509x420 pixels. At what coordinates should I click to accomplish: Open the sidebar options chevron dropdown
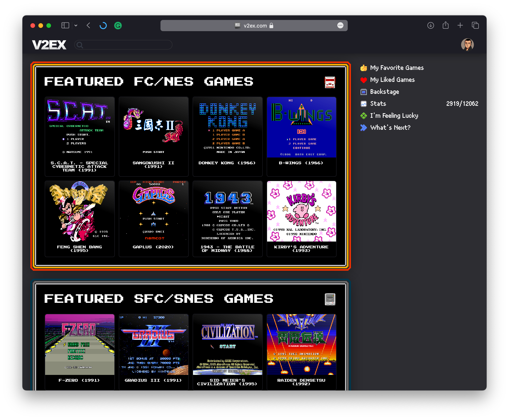[x=76, y=25]
